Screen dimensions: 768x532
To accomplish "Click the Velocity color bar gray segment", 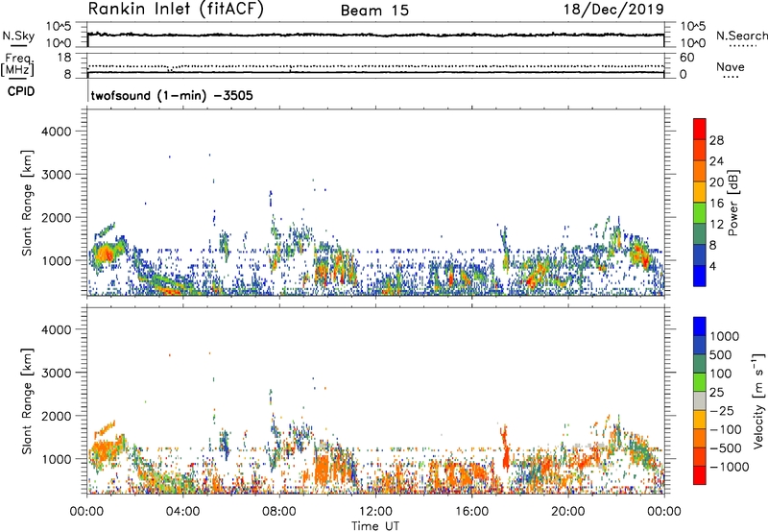I will 700,400.
